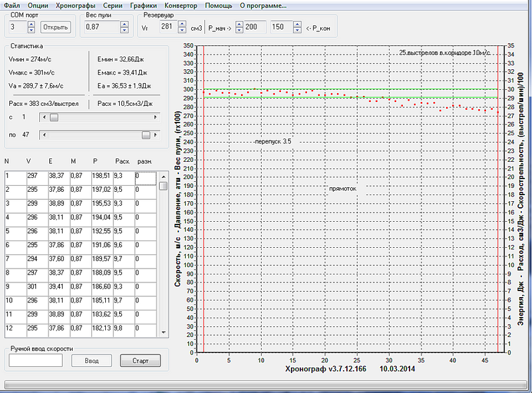The image size is (532, 393).
Task: Click the shot table scrollbar thumb
Action: [x=164, y=186]
